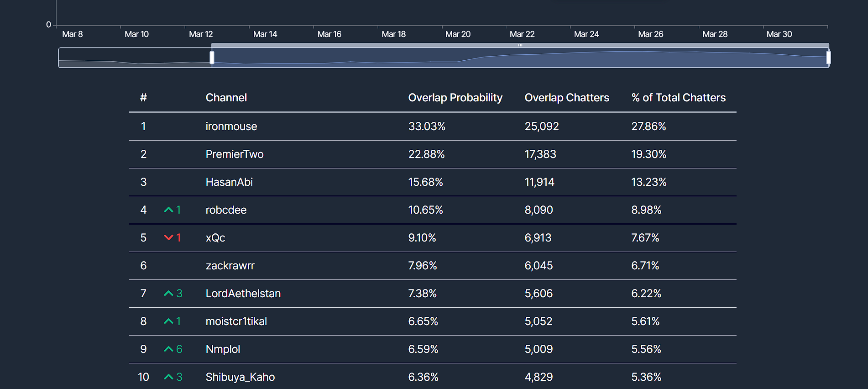868x389 pixels.
Task: Click the green up arrow beside robcdee
Action: click(168, 210)
